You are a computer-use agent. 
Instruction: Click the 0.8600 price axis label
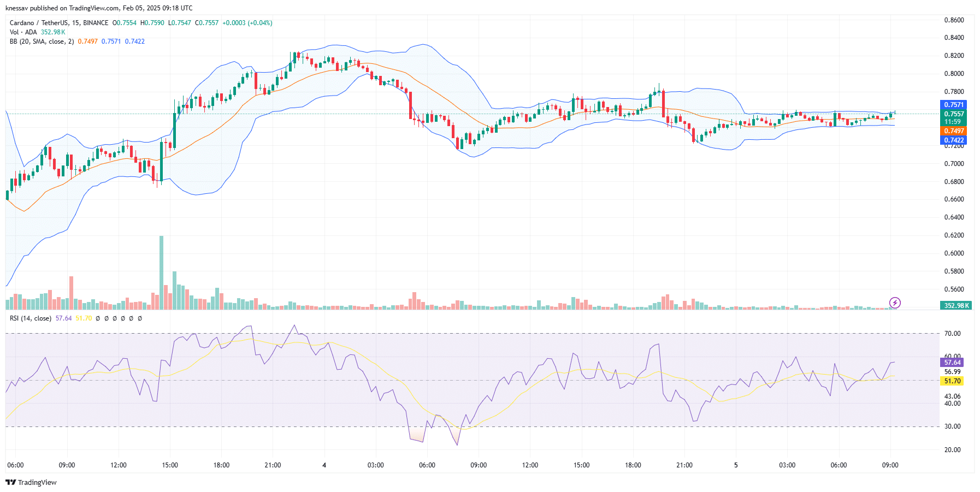(x=954, y=20)
